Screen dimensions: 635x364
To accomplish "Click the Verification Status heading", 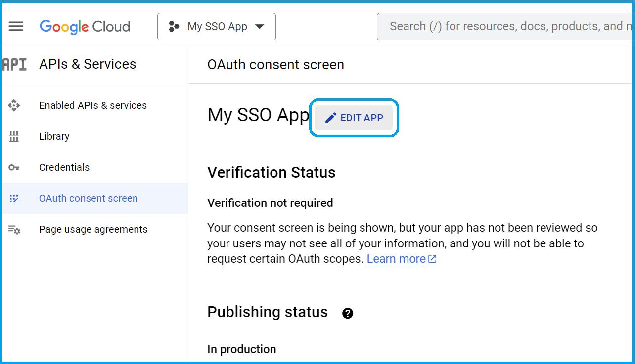I will pyautogui.click(x=272, y=172).
